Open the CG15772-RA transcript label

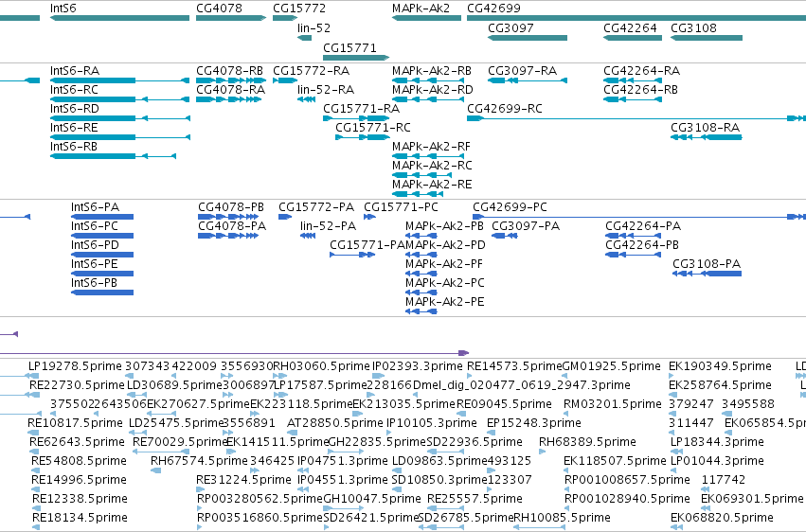pyautogui.click(x=312, y=71)
